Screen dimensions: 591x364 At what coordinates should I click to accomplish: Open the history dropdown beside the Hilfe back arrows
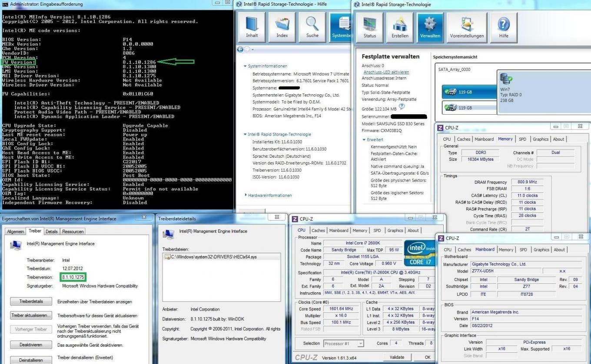252,50
